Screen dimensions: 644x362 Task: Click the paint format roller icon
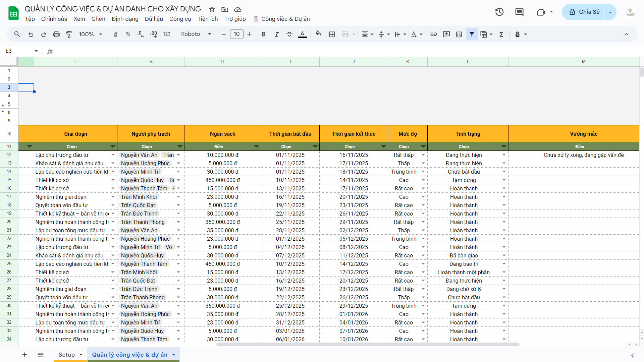69,34
